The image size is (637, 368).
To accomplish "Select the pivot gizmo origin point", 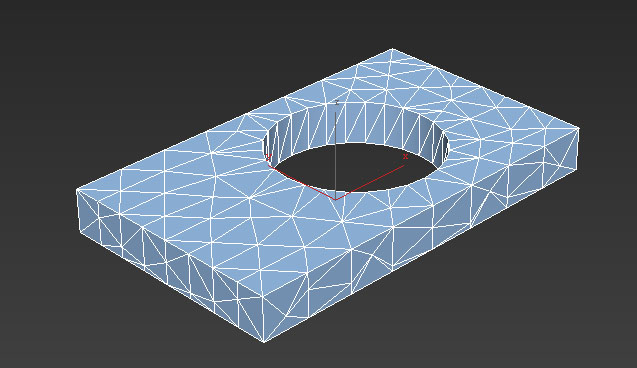I will click(335, 199).
